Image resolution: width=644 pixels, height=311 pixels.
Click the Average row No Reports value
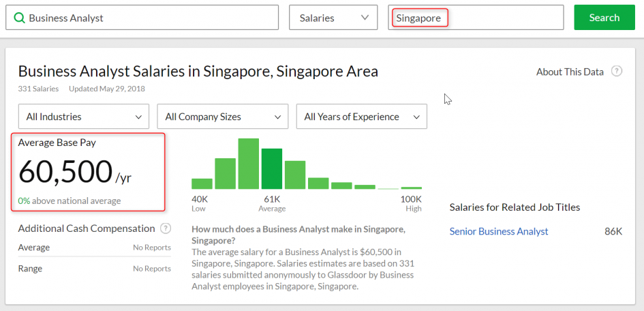pos(151,248)
